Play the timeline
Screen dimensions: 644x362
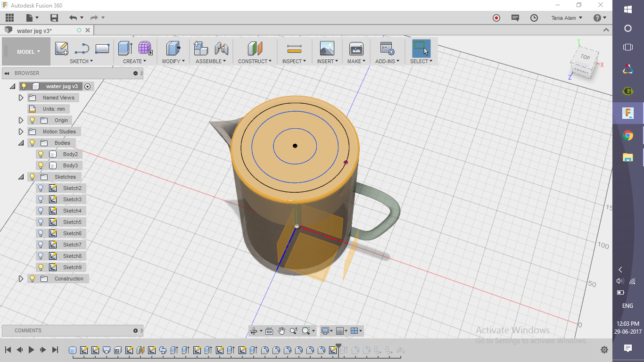click(x=32, y=350)
